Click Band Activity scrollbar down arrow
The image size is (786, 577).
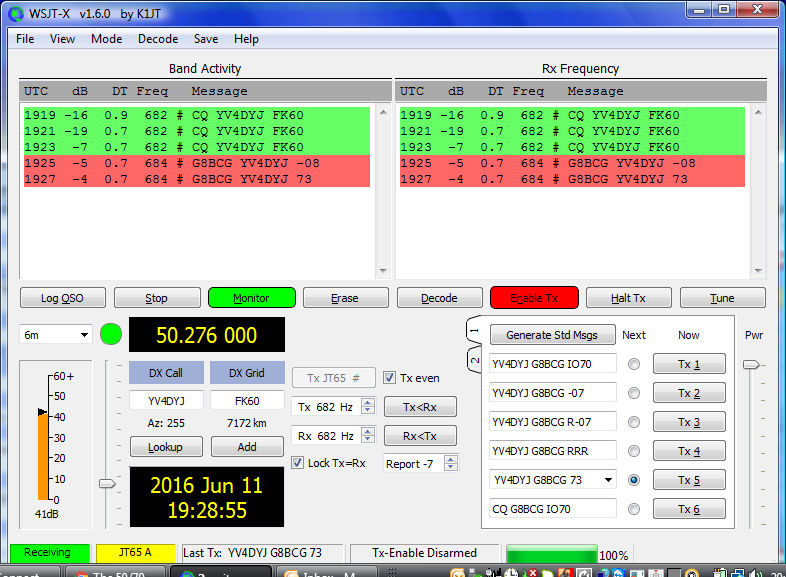[x=383, y=271]
